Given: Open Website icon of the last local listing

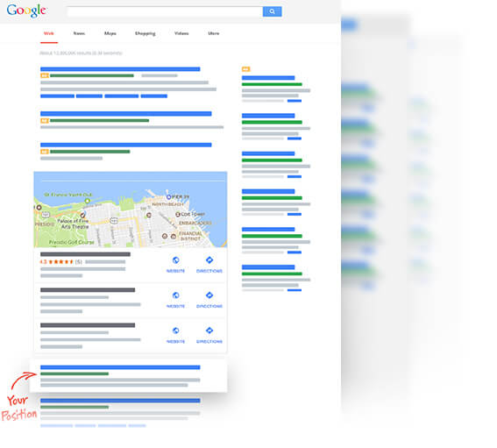Looking at the screenshot, I should click(175, 331).
